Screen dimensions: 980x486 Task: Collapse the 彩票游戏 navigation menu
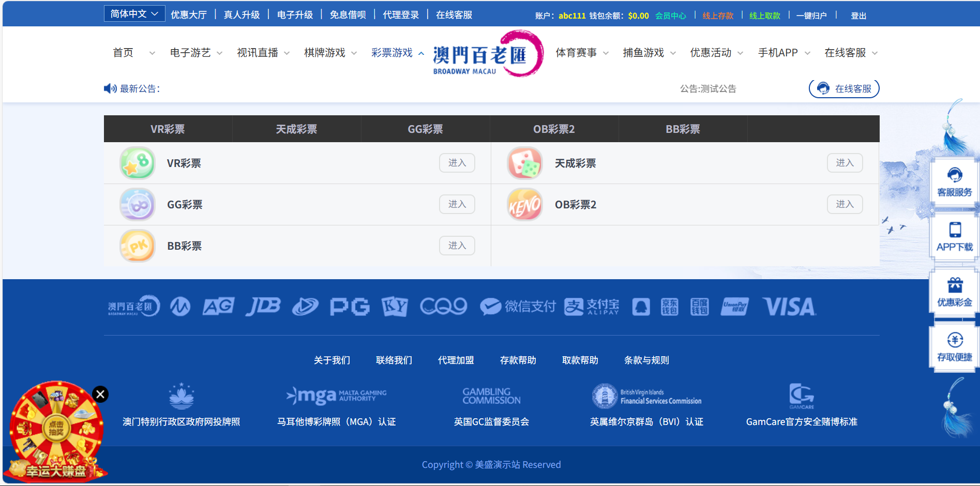pyautogui.click(x=397, y=53)
